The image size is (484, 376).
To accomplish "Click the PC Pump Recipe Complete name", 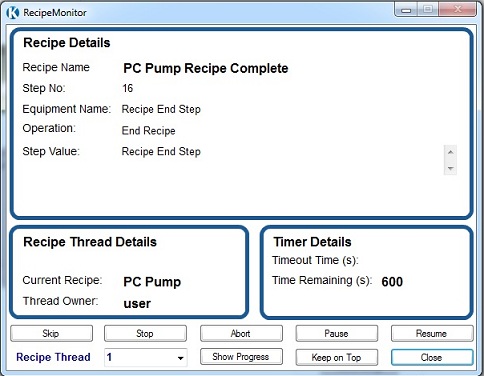I will tap(206, 68).
